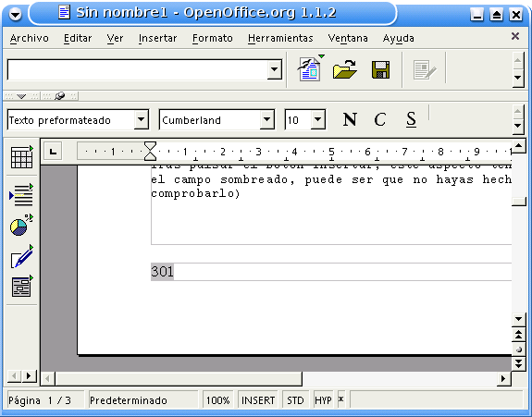Open the Herramientas menu
532x417 pixels.
280,38
